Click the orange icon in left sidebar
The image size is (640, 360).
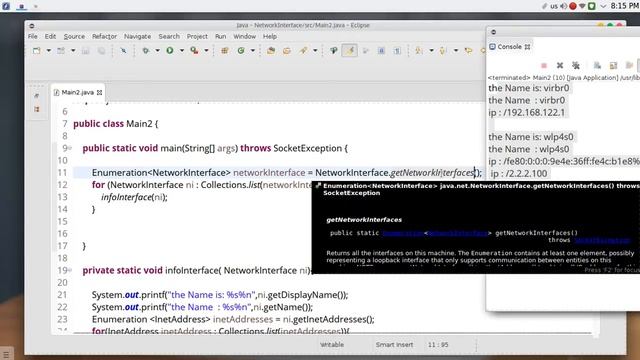point(37,109)
